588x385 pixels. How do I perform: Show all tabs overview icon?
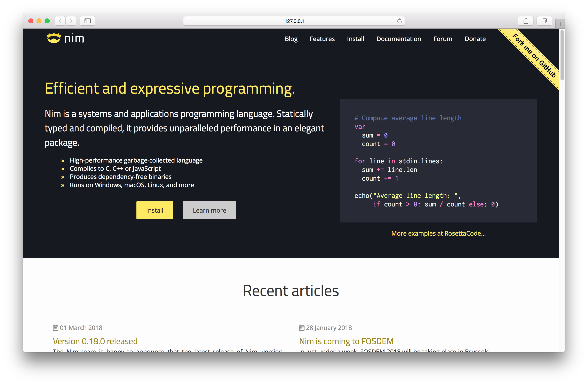[x=544, y=21]
